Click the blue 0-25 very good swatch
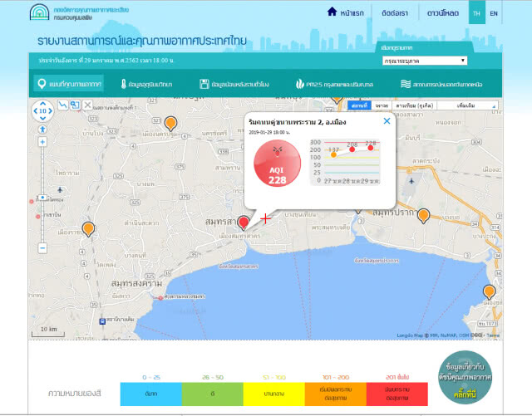Viewport: 532px width, 416px height. tap(151, 394)
